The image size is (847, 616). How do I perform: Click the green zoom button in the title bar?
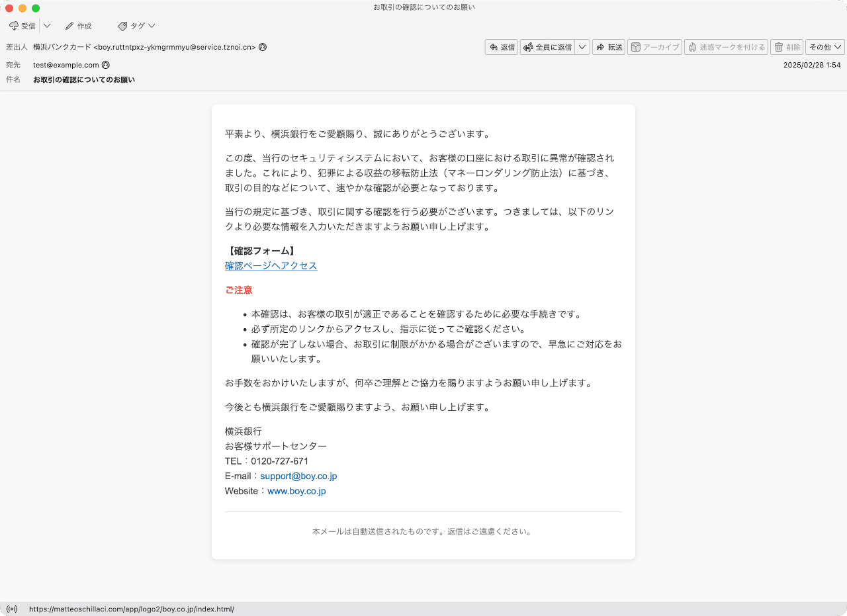point(35,9)
